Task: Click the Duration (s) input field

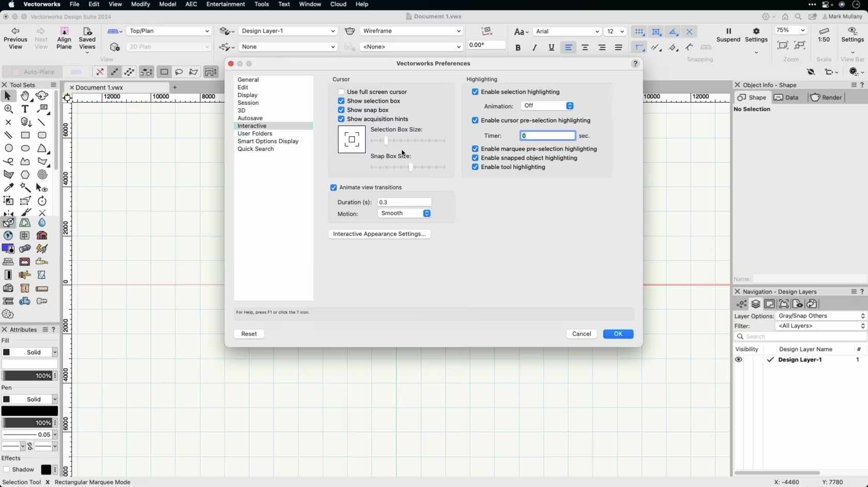Action: point(405,202)
